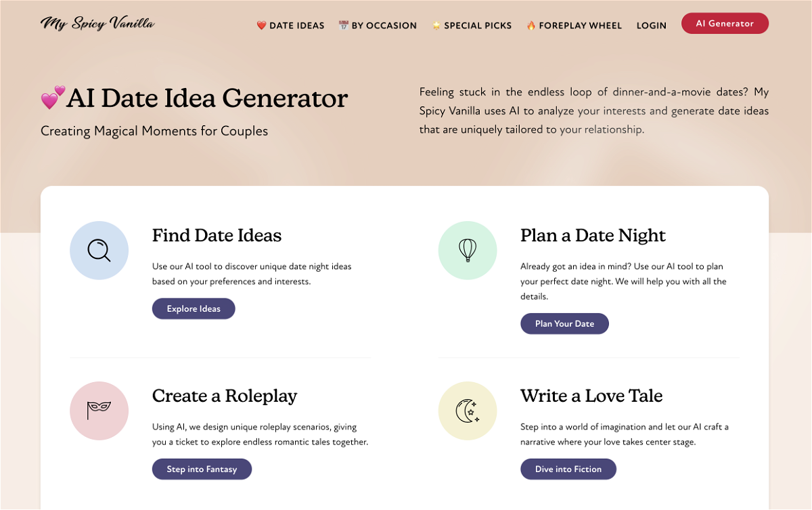
Task: Click the Login link
Action: click(x=651, y=26)
